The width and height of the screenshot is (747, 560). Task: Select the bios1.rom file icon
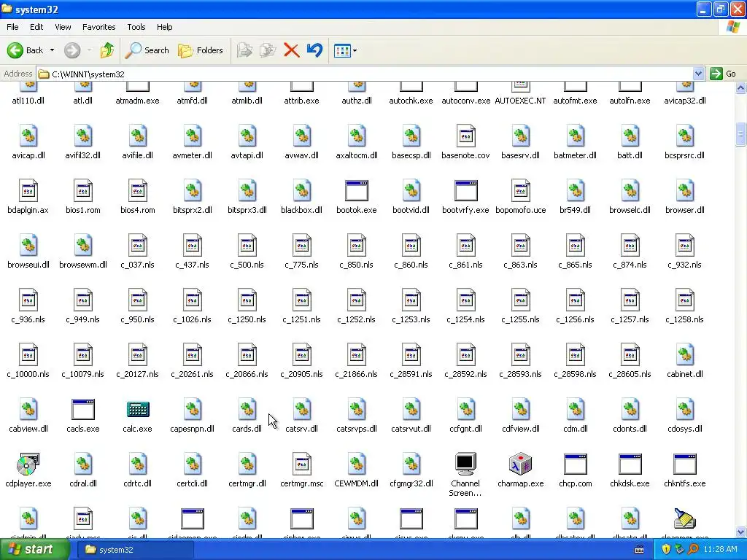(83, 191)
